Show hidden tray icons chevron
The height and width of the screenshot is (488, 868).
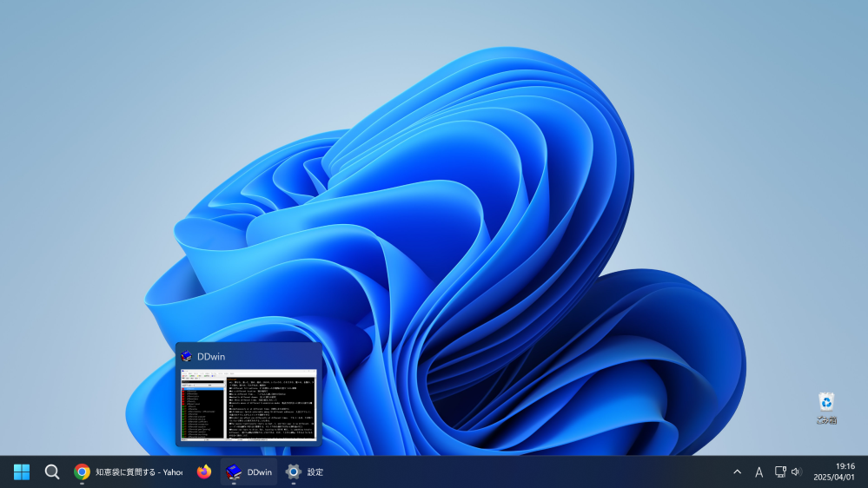738,472
